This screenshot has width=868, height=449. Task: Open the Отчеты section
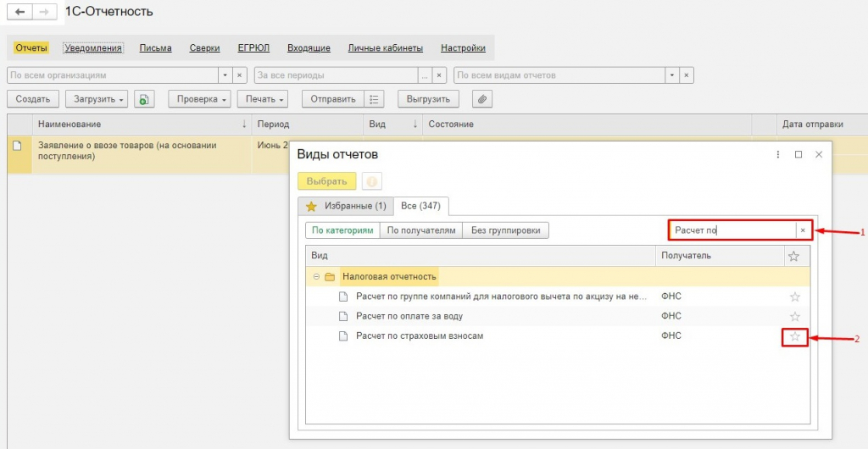coord(31,48)
